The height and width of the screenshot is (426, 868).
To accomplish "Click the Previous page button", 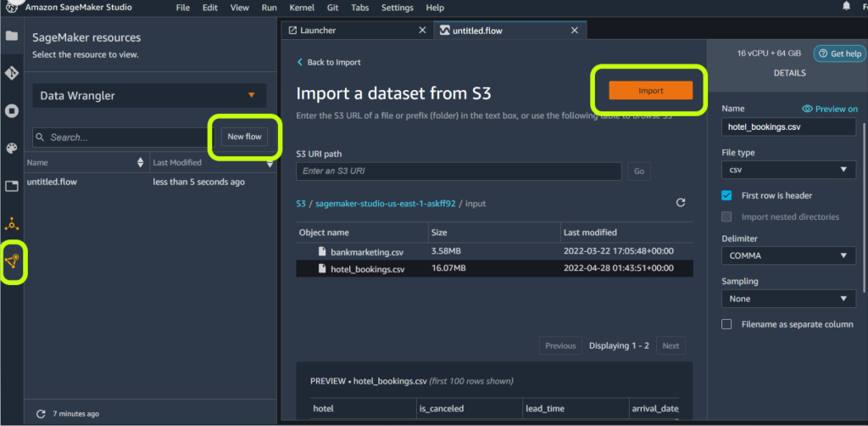I will (x=560, y=345).
